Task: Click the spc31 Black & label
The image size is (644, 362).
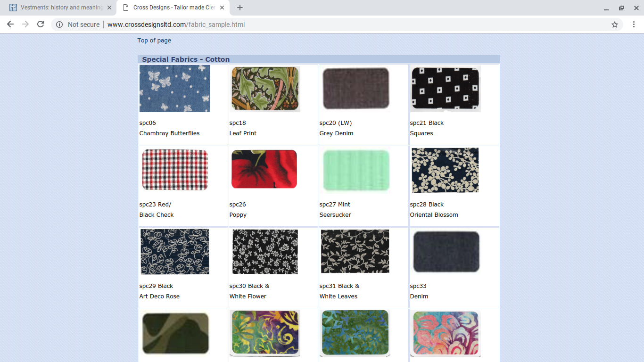Action: point(339,286)
